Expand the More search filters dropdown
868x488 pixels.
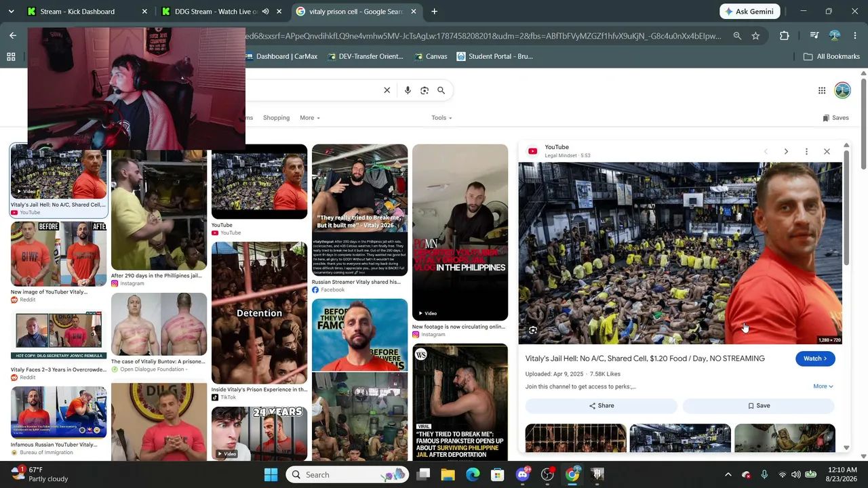click(x=309, y=118)
